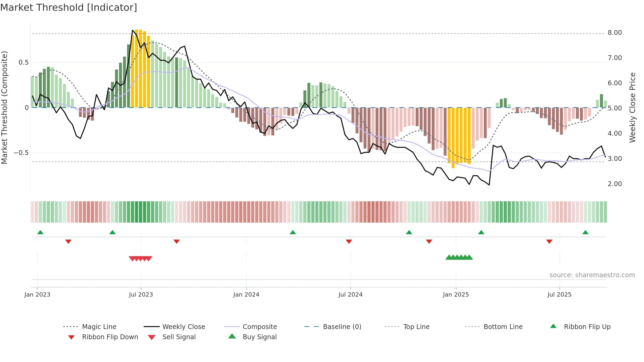The width and height of the screenshot is (644, 362).
Task: Click the Jan 2025 x-axis label
Action: click(x=456, y=295)
